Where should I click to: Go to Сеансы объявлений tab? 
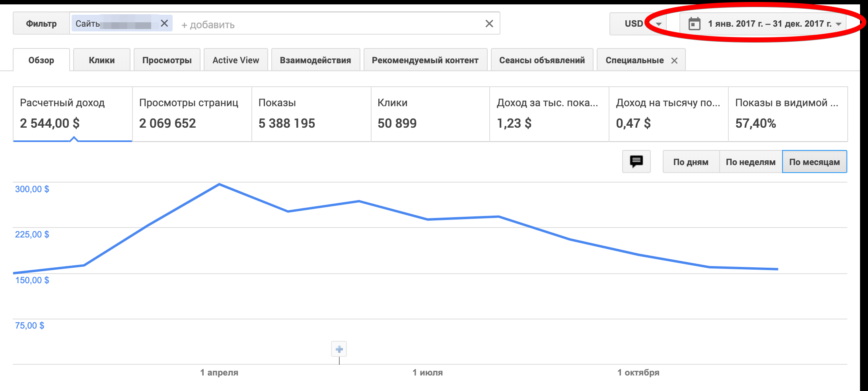click(542, 60)
